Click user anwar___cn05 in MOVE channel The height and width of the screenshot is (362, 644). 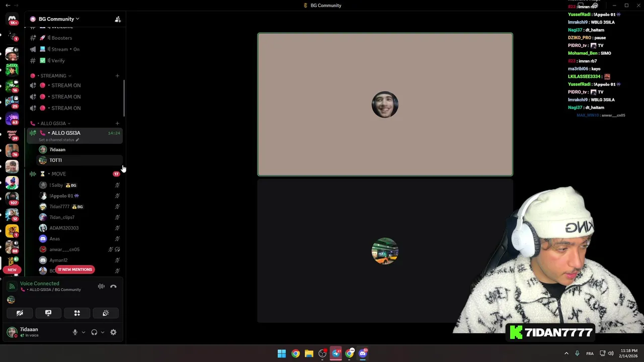coord(79,249)
